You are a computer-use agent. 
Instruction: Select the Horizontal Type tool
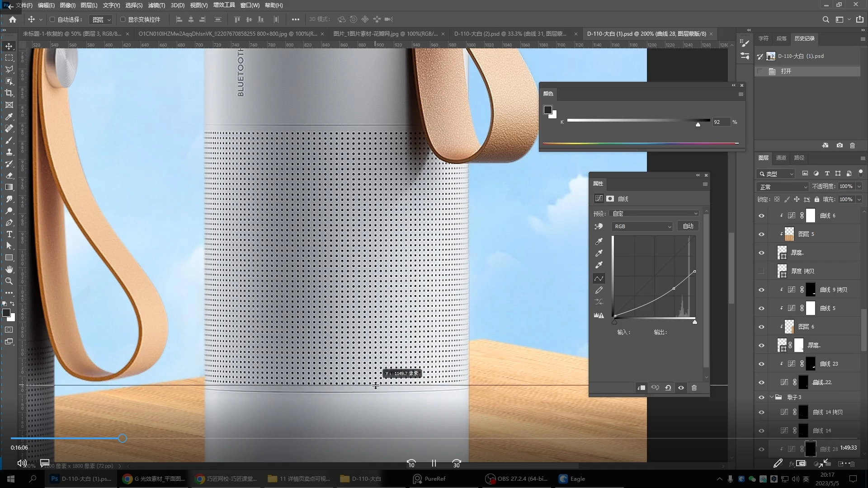(9, 235)
